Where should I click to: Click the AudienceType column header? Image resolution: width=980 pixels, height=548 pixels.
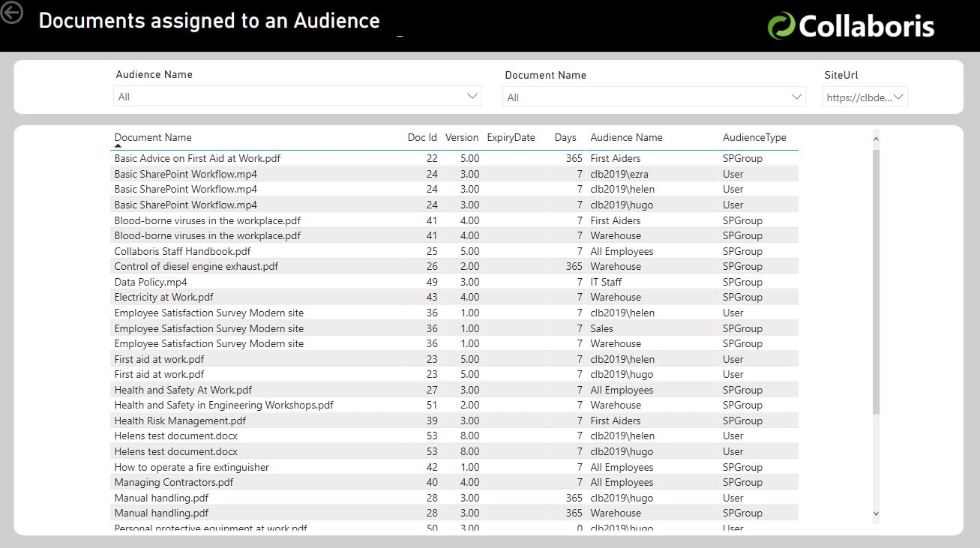click(x=754, y=137)
